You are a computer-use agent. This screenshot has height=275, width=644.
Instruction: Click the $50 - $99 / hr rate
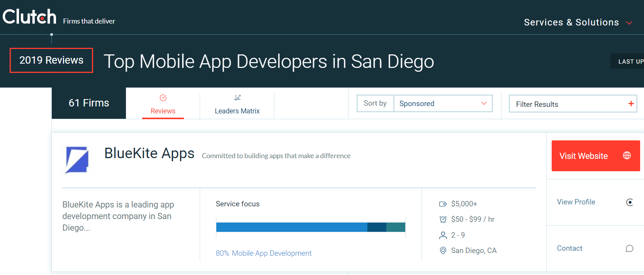tap(473, 219)
